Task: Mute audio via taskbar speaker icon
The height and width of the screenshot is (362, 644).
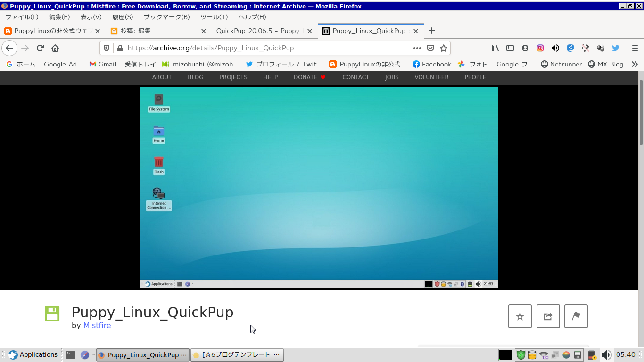Action: point(606,354)
